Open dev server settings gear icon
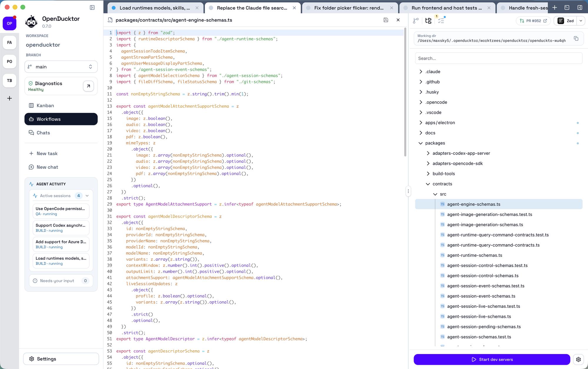 point(578,359)
